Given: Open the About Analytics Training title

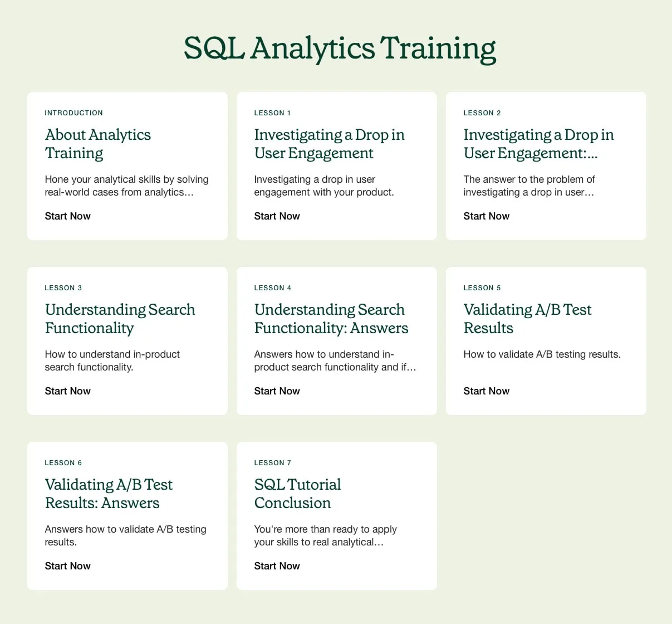Looking at the screenshot, I should [x=98, y=144].
